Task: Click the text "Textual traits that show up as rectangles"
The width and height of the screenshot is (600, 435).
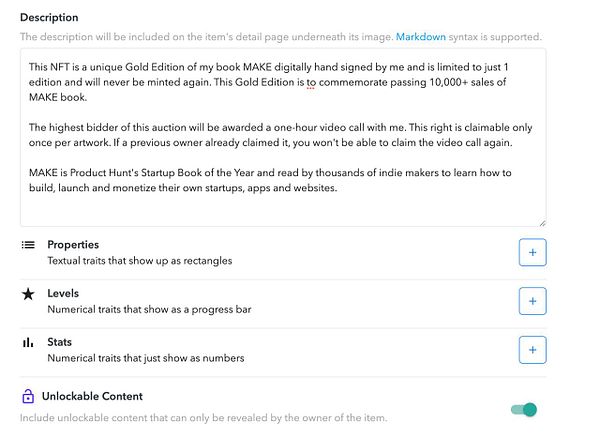Action: coord(140,261)
